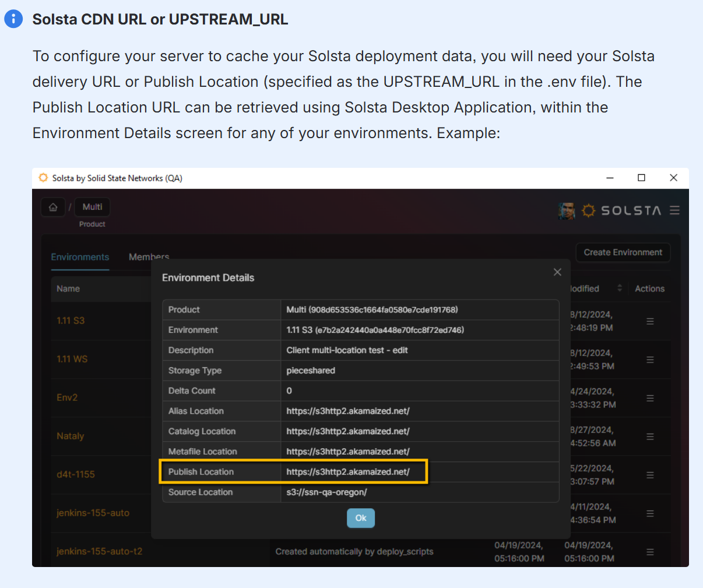Select the d4t-1155 environment name
The width and height of the screenshot is (703, 588).
point(76,474)
